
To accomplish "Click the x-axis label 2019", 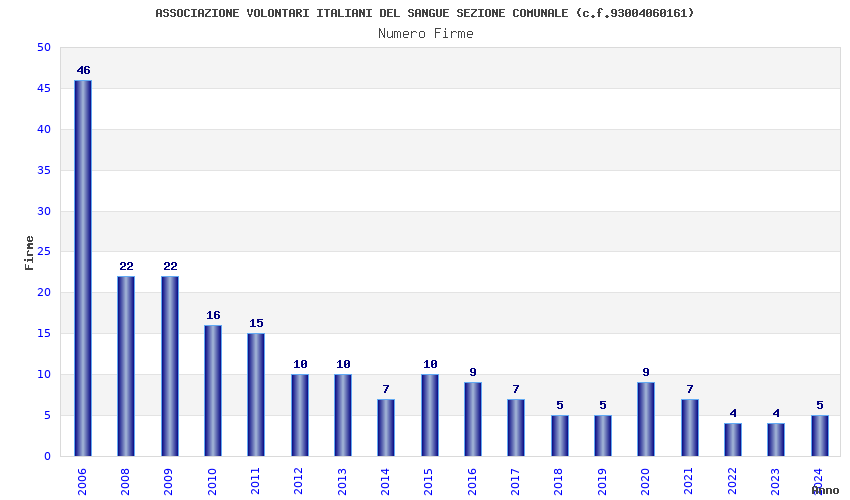I will click(602, 482).
